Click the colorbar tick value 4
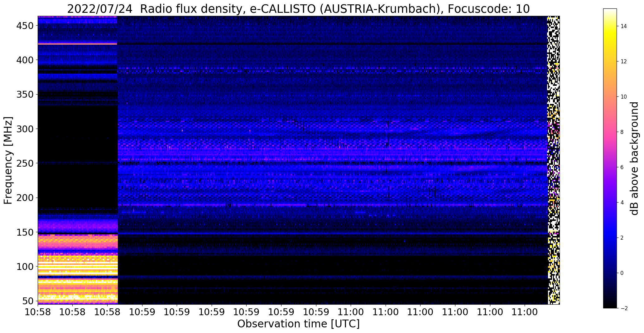The width and height of the screenshot is (644, 333). pos(622,203)
